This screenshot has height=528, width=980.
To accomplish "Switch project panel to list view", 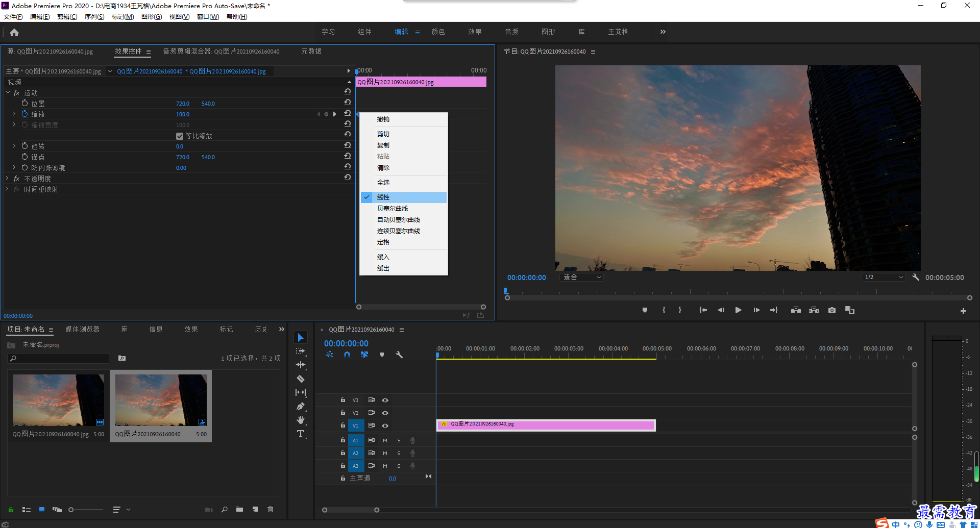I will [x=27, y=509].
